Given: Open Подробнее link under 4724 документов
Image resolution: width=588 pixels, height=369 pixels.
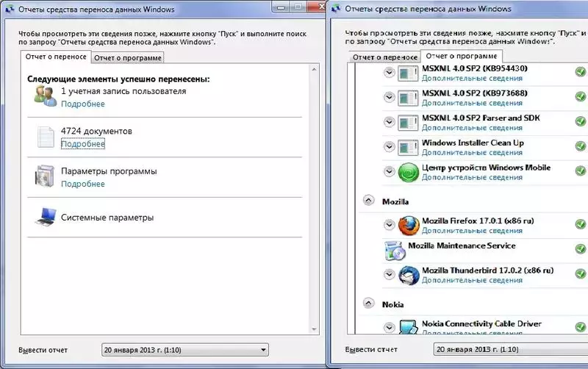Looking at the screenshot, I should point(83,143).
